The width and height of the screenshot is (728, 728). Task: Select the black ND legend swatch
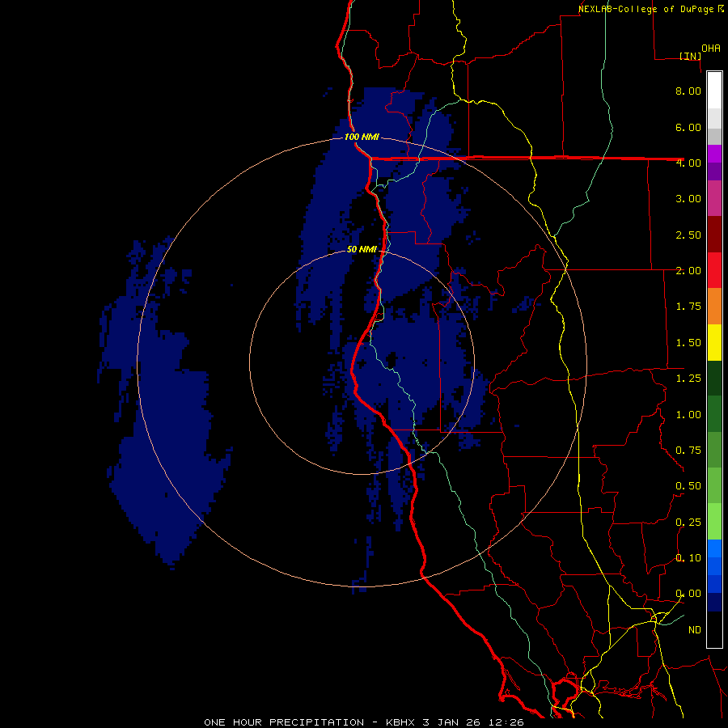[x=714, y=629]
